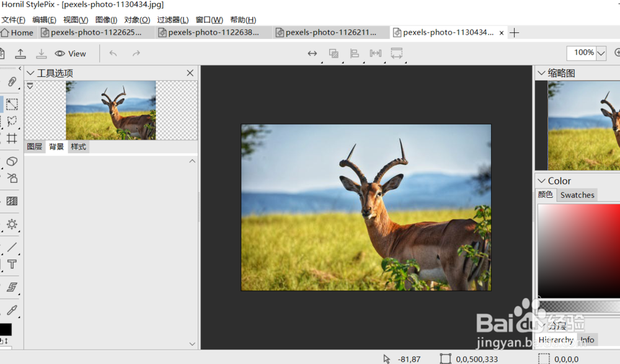Image resolution: width=620 pixels, height=364 pixels.
Task: Open the 视图(V) menu
Action: point(76,20)
